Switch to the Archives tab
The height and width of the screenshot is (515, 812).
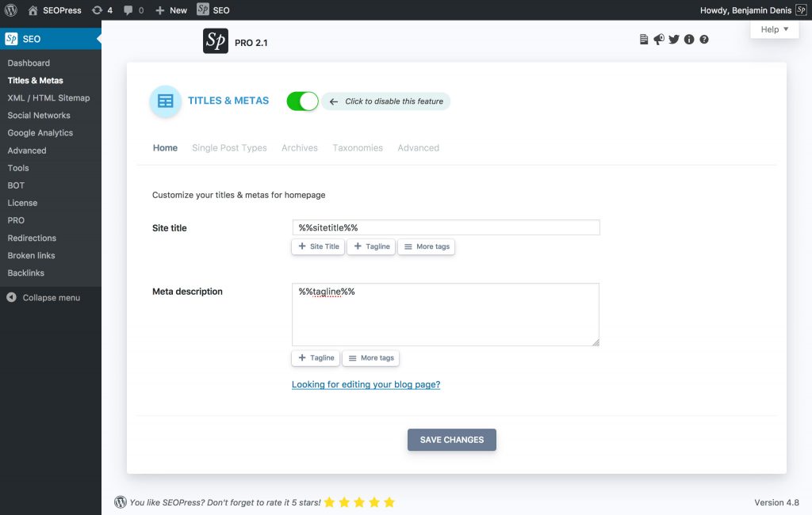(x=299, y=148)
